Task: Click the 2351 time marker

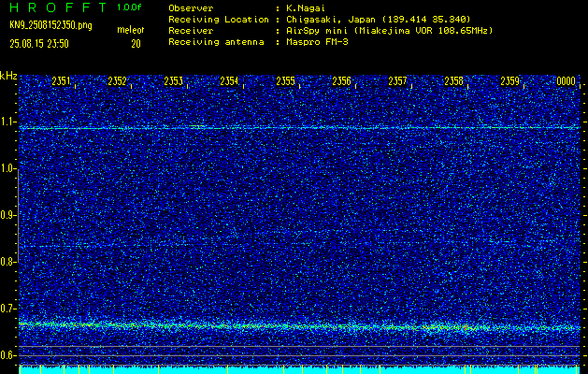Action: pos(61,81)
